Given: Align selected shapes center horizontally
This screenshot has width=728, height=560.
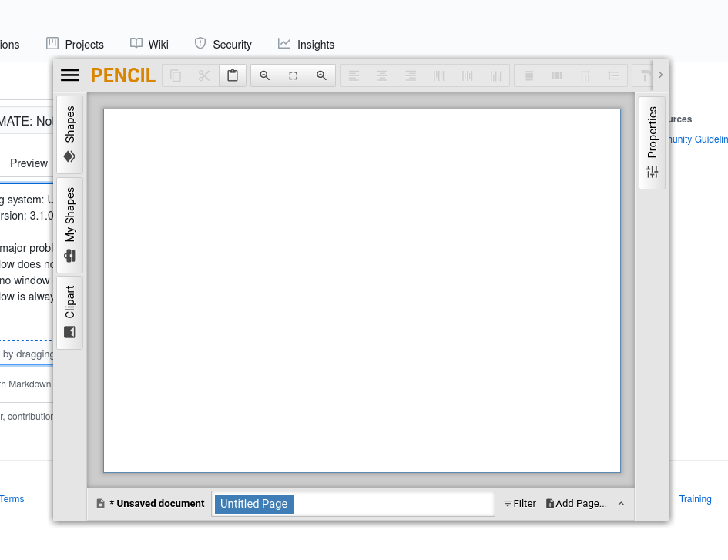Looking at the screenshot, I should coord(382,75).
